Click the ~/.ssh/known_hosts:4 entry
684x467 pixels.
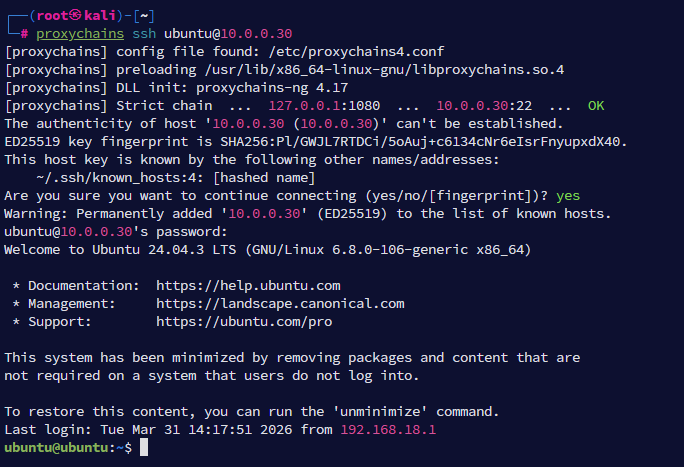(104, 177)
